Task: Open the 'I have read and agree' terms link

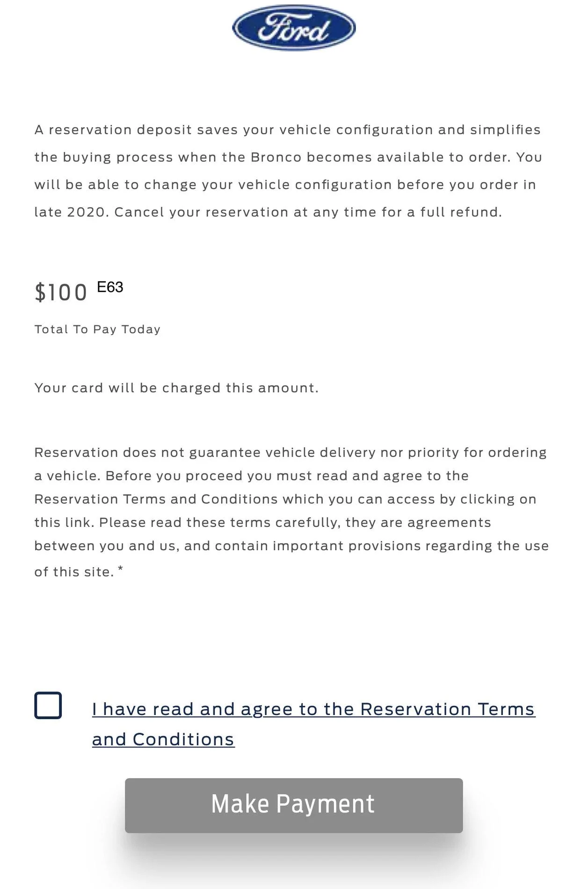Action: [x=313, y=724]
